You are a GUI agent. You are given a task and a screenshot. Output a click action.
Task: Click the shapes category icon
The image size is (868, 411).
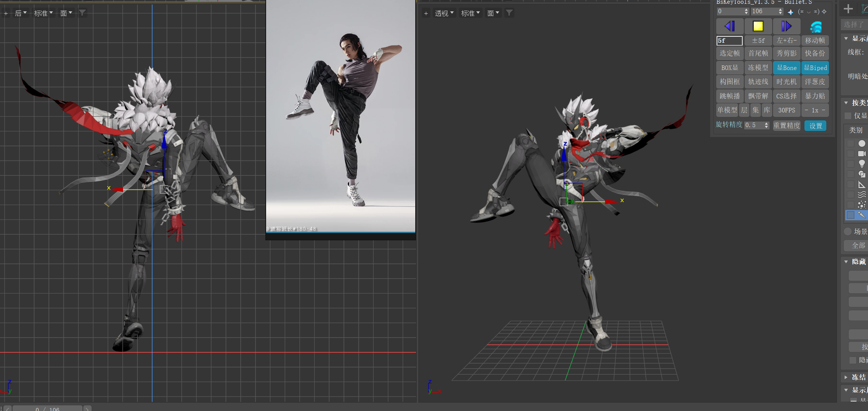pyautogui.click(x=862, y=174)
